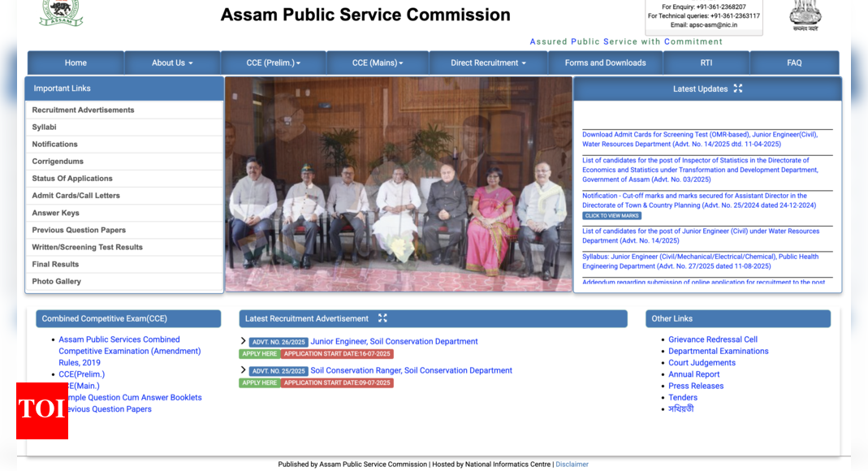
Task: Expand the Advt. No. 26/2025 chevron
Action: pos(243,342)
